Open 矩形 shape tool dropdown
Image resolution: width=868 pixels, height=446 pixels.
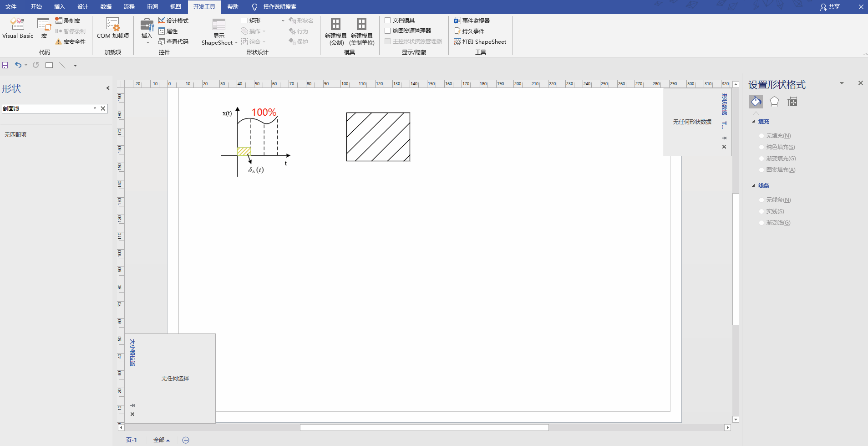point(283,21)
